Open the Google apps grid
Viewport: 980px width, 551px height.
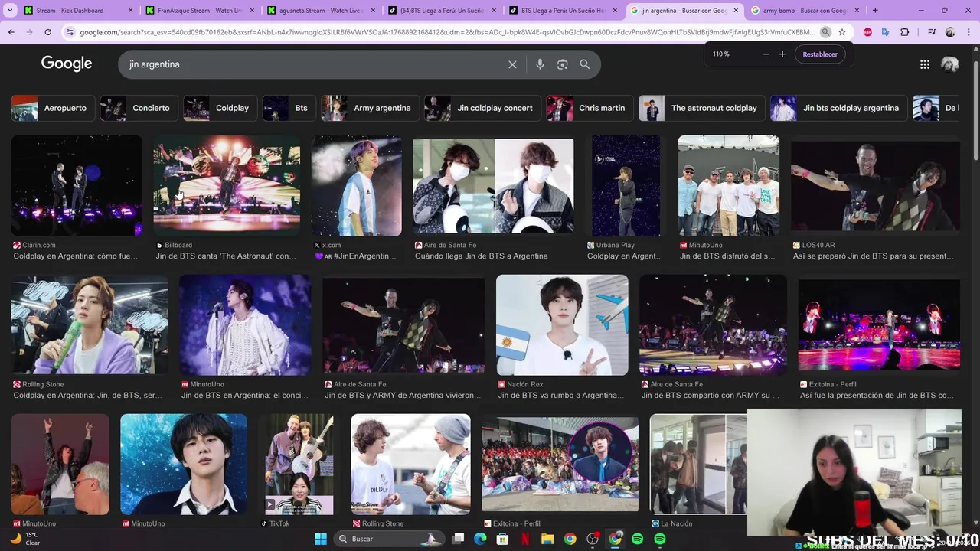tap(925, 64)
